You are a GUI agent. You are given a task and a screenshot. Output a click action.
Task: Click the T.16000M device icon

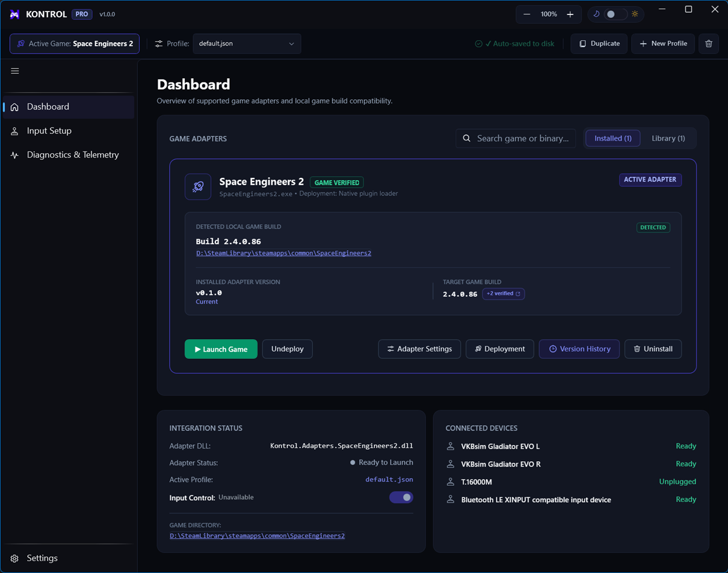(x=450, y=482)
